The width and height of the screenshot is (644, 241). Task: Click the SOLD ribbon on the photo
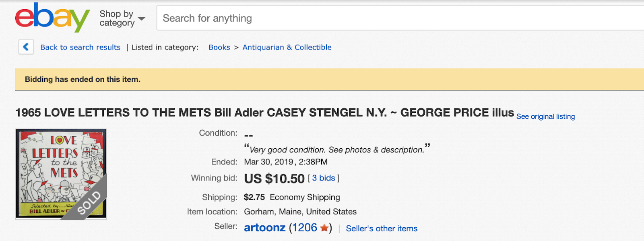pyautogui.click(x=89, y=203)
